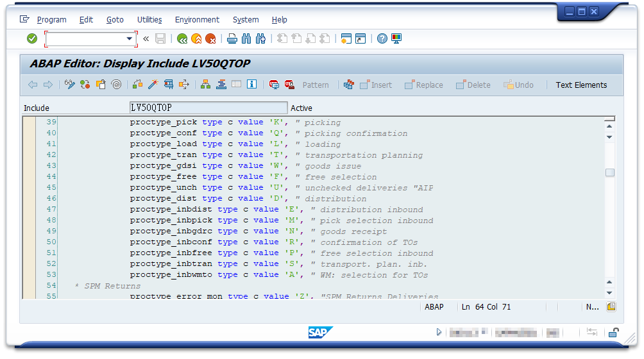Click the blue Help On info icon
This screenshot has height=359, width=644.
click(x=252, y=85)
